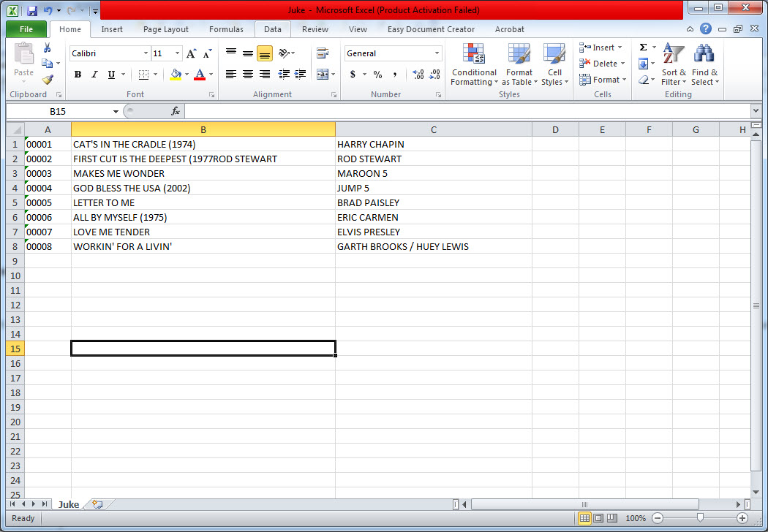
Task: Open the General number format dropdown
Action: click(x=437, y=53)
